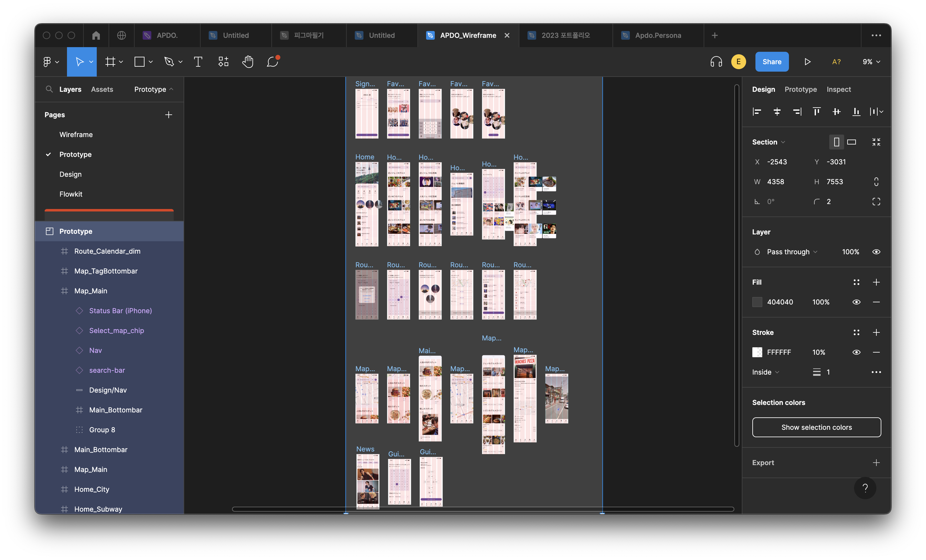Select the Hand tool
Viewport: 926px width, 560px height.
(x=248, y=62)
